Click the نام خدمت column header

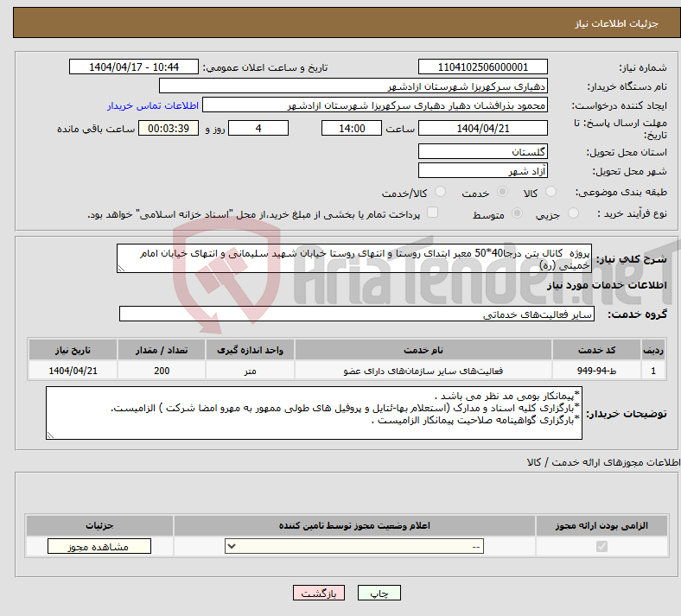point(423,350)
